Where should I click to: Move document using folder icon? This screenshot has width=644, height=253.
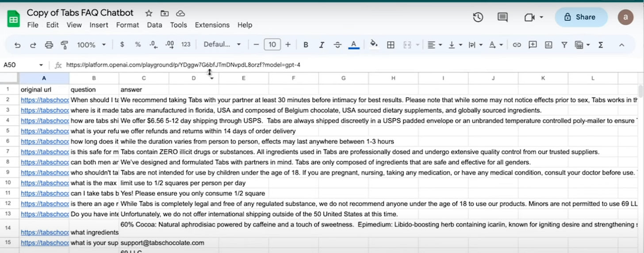pos(165,13)
